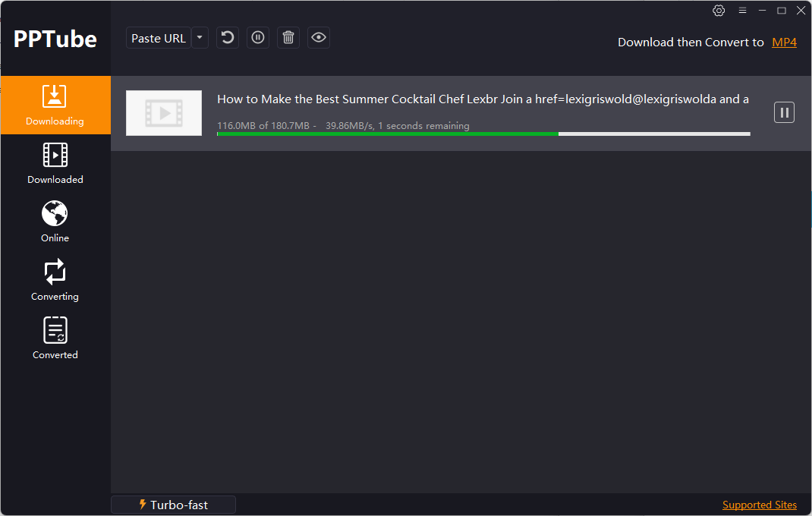Toggle preview with the eye icon
Image resolution: width=812 pixels, height=516 pixels.
tap(318, 37)
